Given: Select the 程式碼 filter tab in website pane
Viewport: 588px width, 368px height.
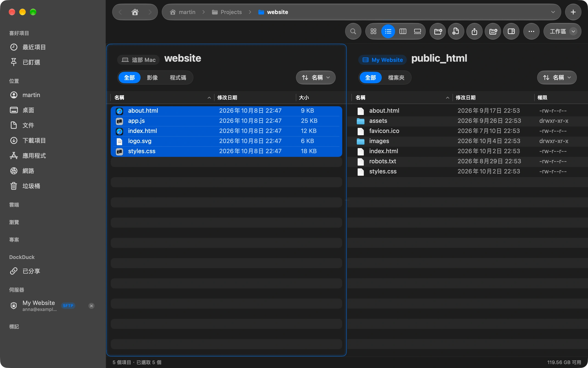Looking at the screenshot, I should [178, 78].
